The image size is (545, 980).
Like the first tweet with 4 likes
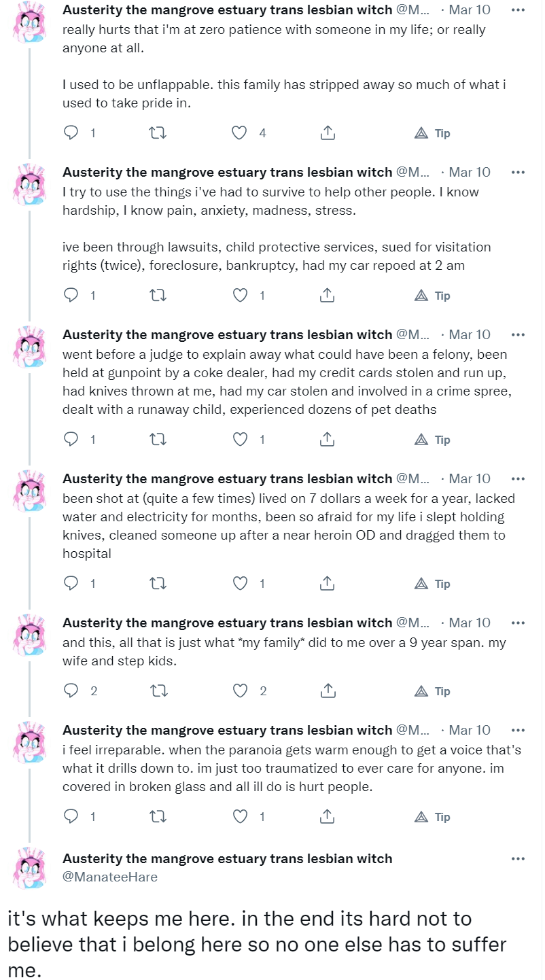click(x=239, y=133)
